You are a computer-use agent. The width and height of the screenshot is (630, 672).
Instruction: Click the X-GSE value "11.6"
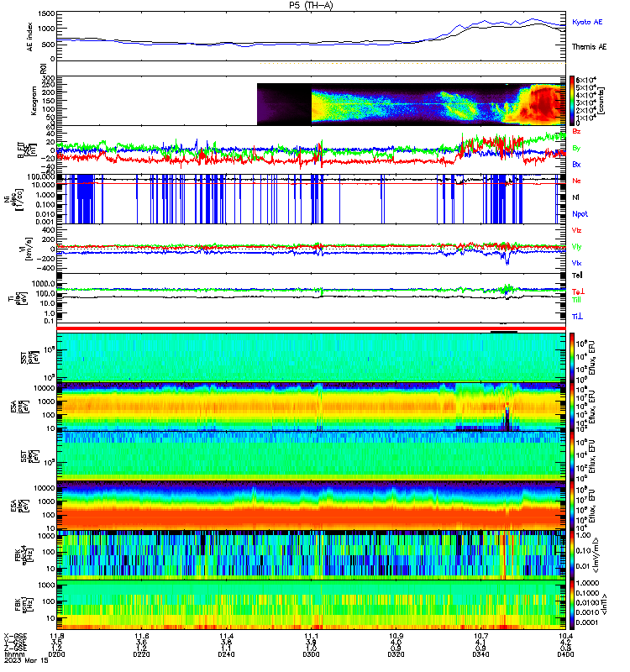pos(141,636)
